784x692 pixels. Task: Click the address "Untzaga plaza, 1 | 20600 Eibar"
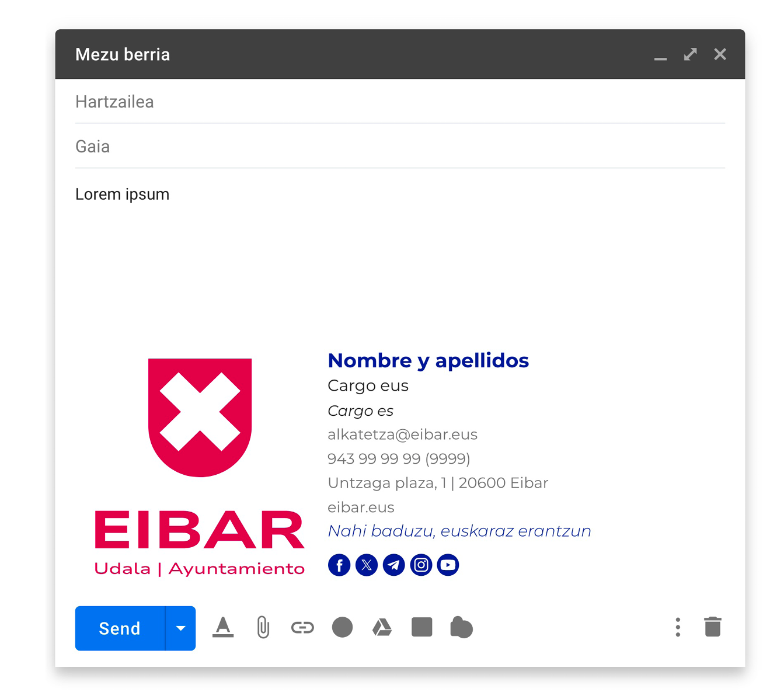[x=438, y=483]
